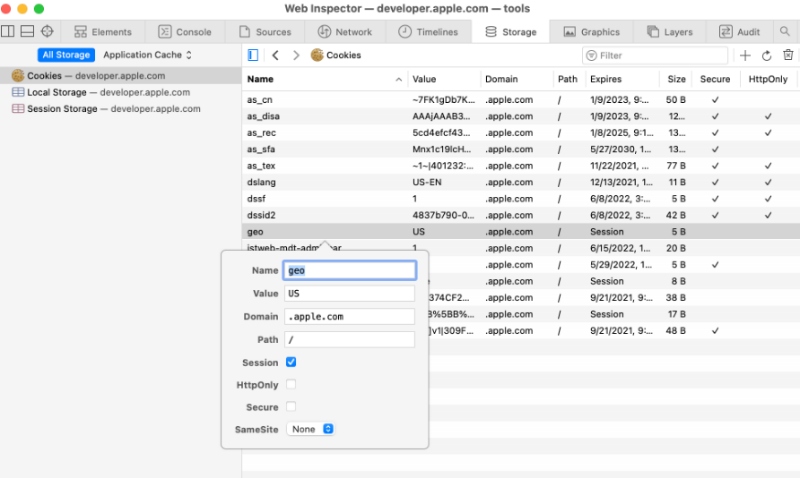Click the search magnifier icon in tab bar
The height and width of the screenshot is (478, 800).
[x=784, y=32]
